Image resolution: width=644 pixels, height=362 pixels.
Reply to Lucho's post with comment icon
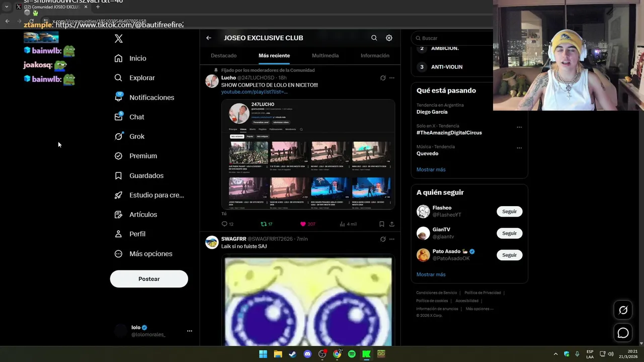[224, 224]
